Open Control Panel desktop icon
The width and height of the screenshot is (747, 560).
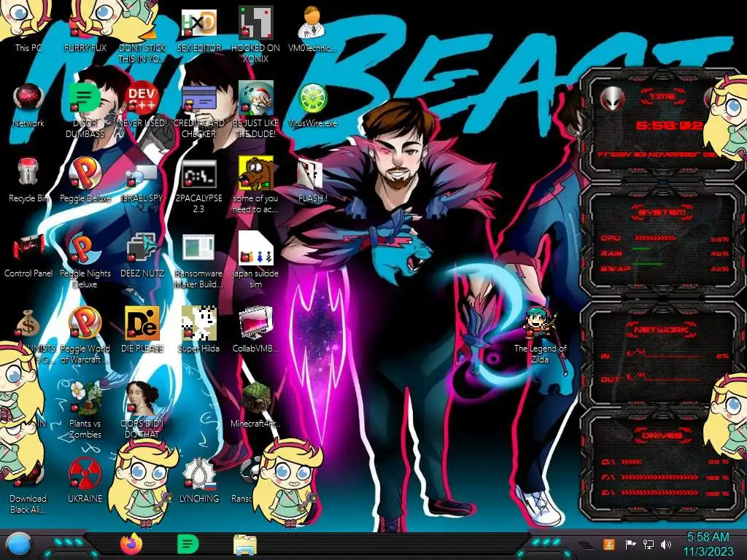point(28,255)
